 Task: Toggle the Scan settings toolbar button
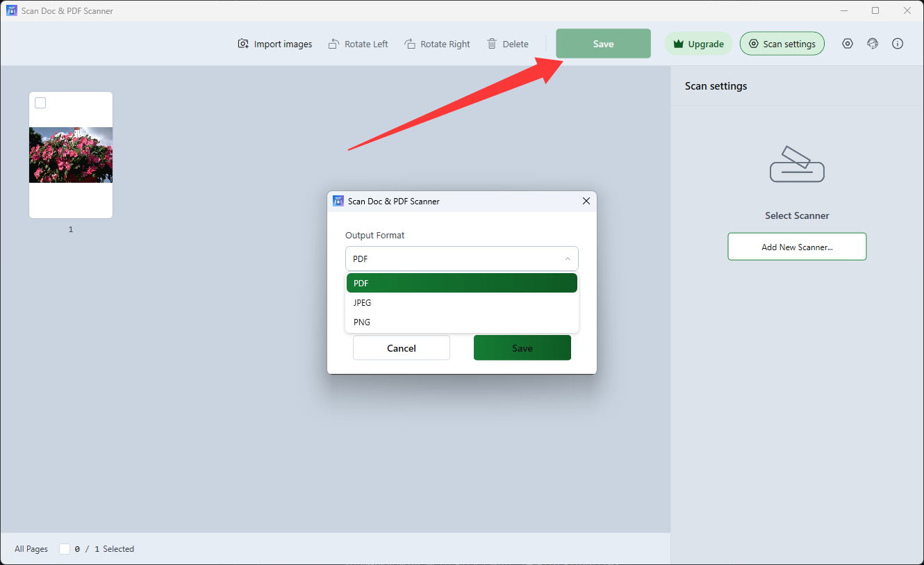pyautogui.click(x=782, y=44)
